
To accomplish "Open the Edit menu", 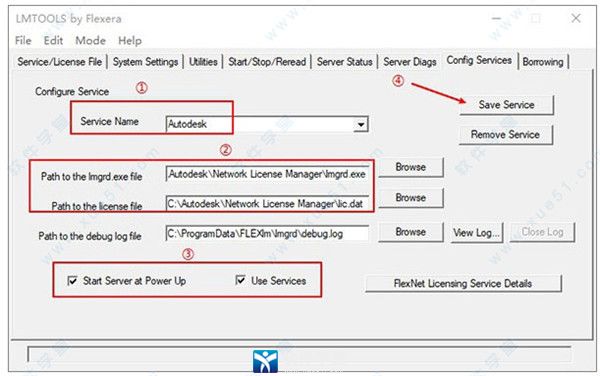I will point(53,41).
